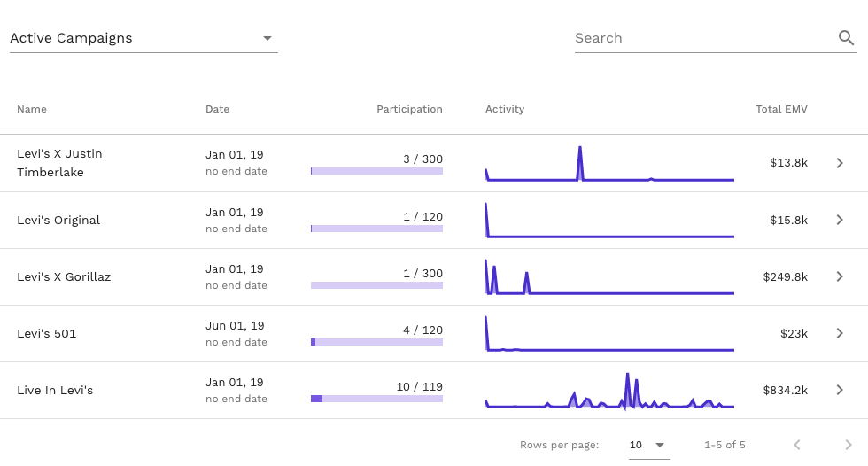Click the Levi's 501 participation progress bar
Image resolution: width=868 pixels, height=466 pixels.
tap(376, 342)
